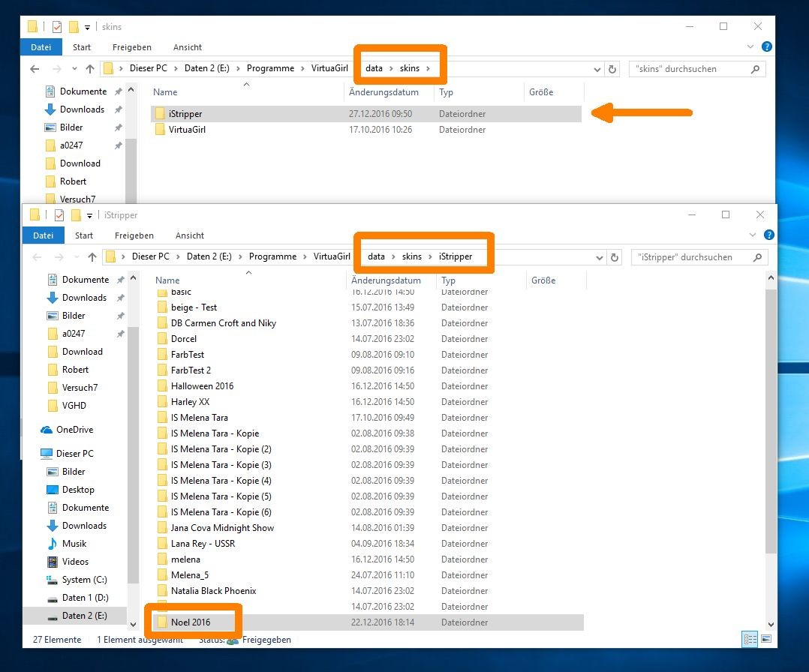Viewport: 809px width, 672px height.
Task: Switch to Freigeben tab in iStripper window
Action: pyautogui.click(x=134, y=235)
